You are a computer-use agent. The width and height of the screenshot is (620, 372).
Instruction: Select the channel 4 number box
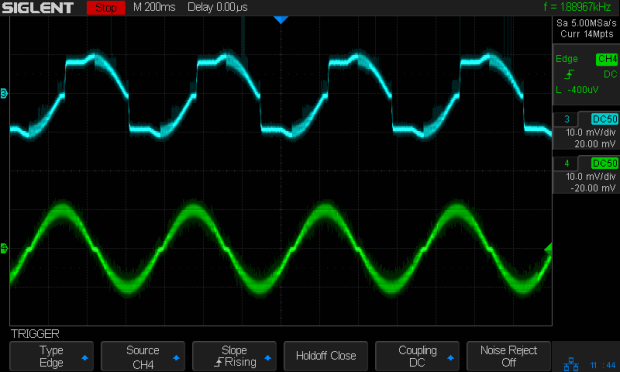click(567, 163)
